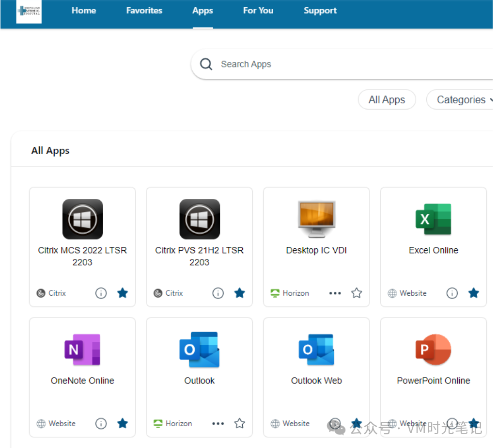498x448 pixels.
Task: Click the Website label under OneNote Online
Action: [x=62, y=424]
